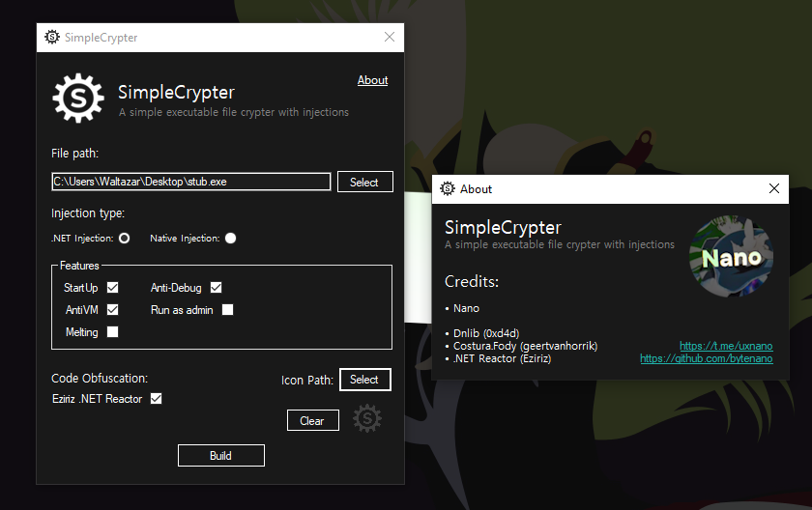Click the gear icon in SimpleCrypter title bar

click(52, 38)
